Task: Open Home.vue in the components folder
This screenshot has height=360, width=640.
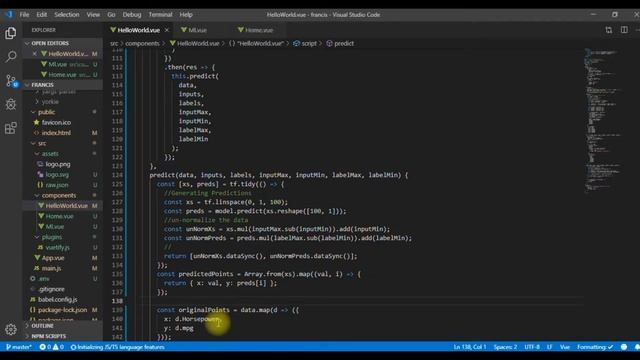Action: pos(60,216)
